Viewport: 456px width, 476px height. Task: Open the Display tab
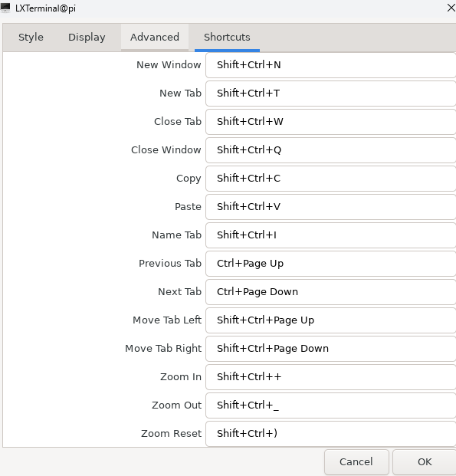tap(87, 37)
